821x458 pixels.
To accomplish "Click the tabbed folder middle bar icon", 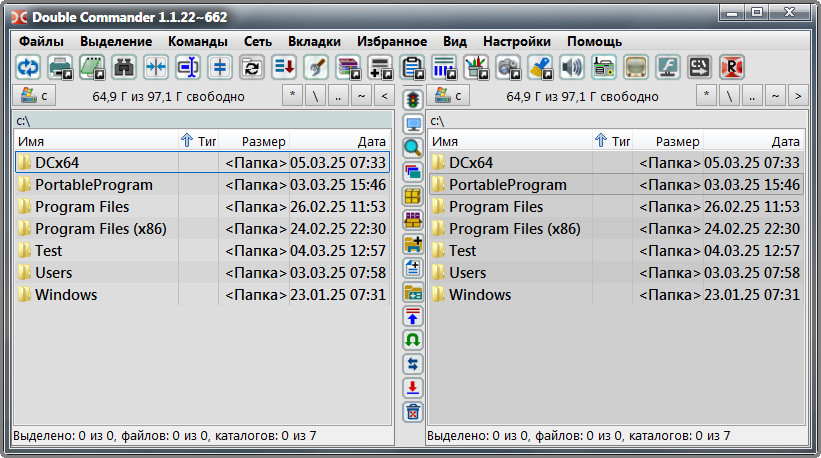I will click(413, 293).
